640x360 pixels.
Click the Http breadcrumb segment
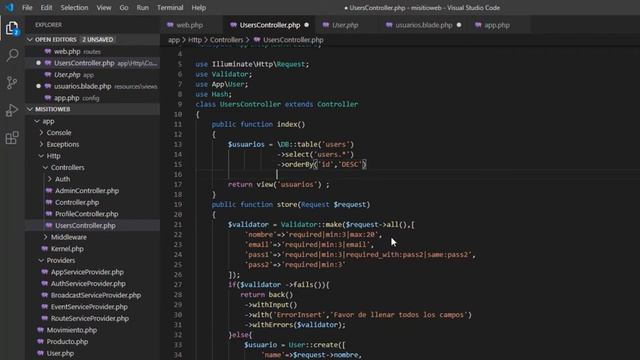pos(195,40)
